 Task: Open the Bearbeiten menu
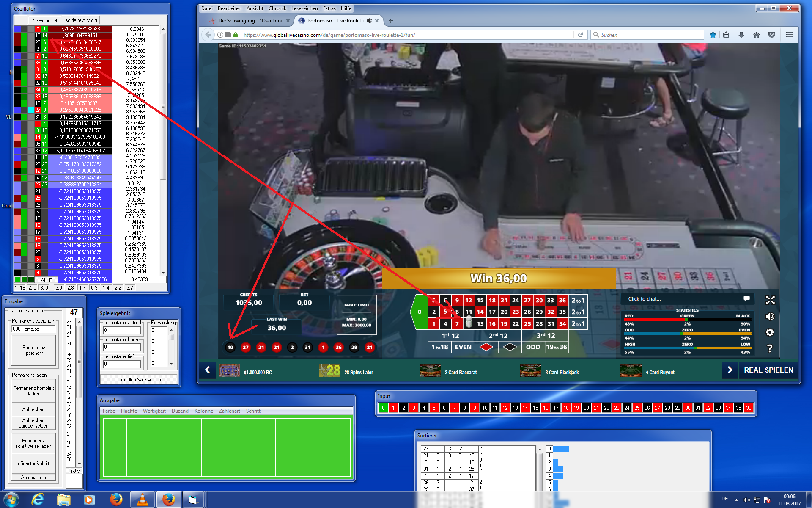[x=230, y=8]
